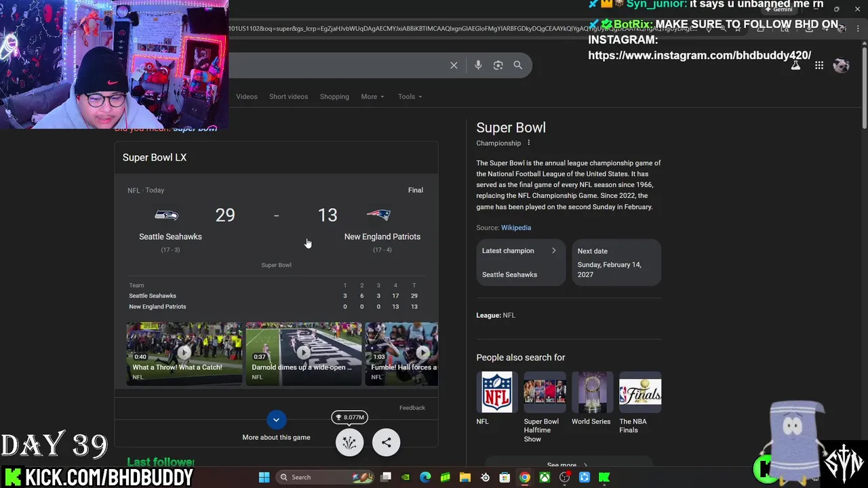Open the Wikipedia source link
The width and height of the screenshot is (868, 488).
(x=516, y=228)
